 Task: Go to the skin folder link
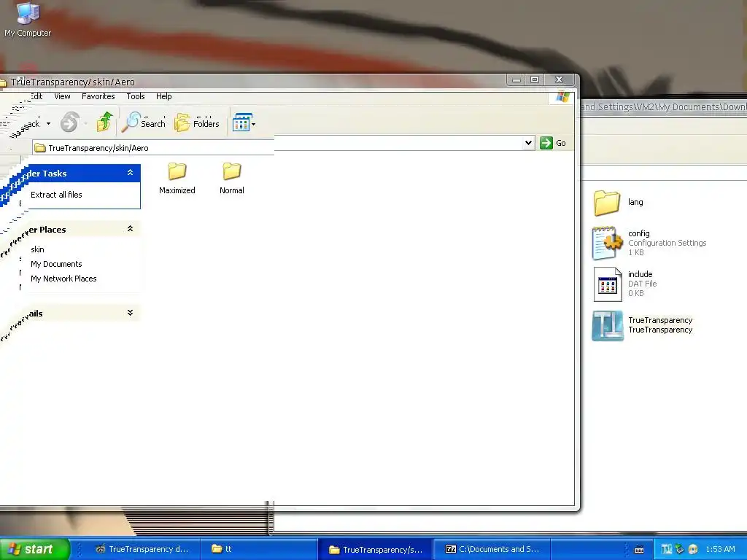[37, 249]
